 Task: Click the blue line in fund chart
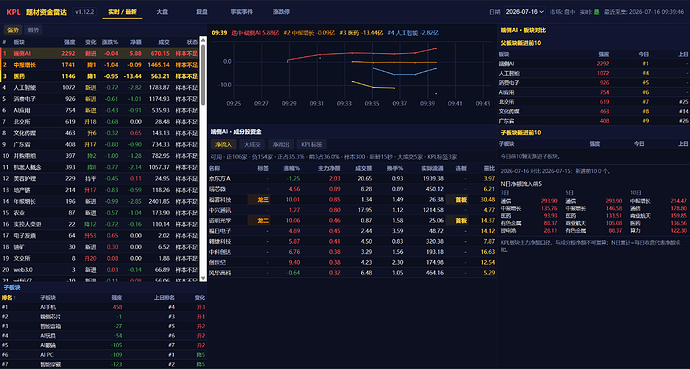(x=405, y=72)
